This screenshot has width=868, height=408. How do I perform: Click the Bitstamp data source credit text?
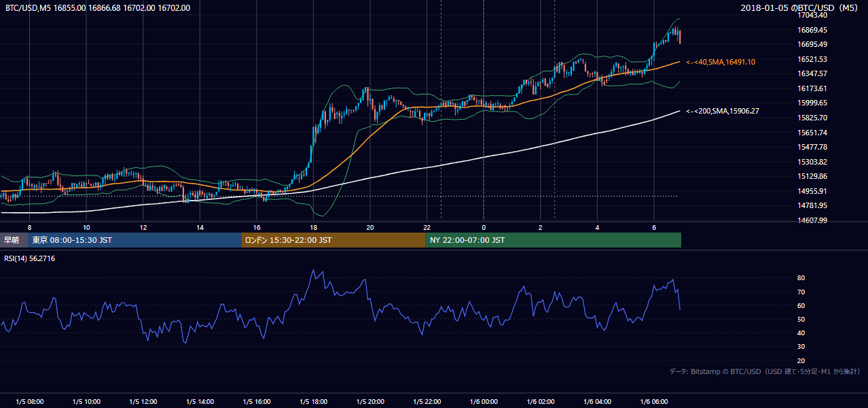point(765,371)
